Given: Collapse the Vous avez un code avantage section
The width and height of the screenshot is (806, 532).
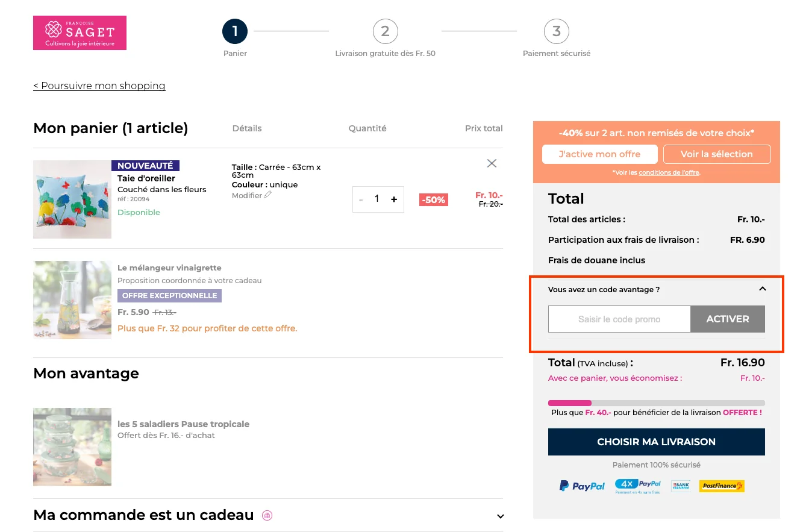Looking at the screenshot, I should [x=762, y=289].
